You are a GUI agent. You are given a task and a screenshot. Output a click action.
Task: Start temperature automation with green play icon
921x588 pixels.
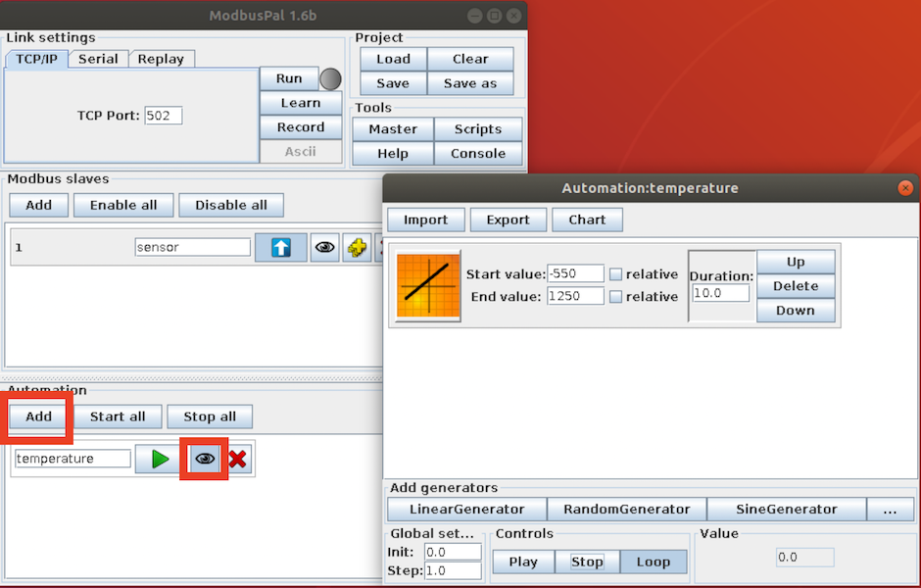(x=161, y=459)
